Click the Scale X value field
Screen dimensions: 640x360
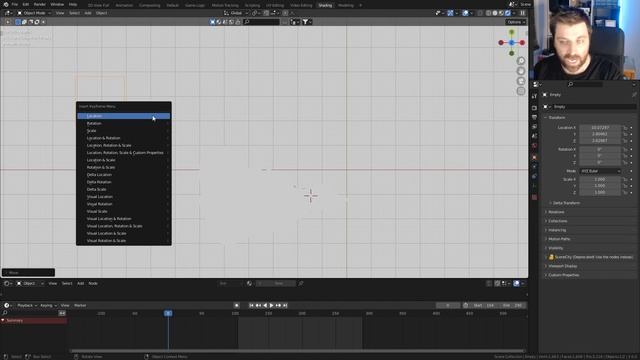pyautogui.click(x=600, y=179)
